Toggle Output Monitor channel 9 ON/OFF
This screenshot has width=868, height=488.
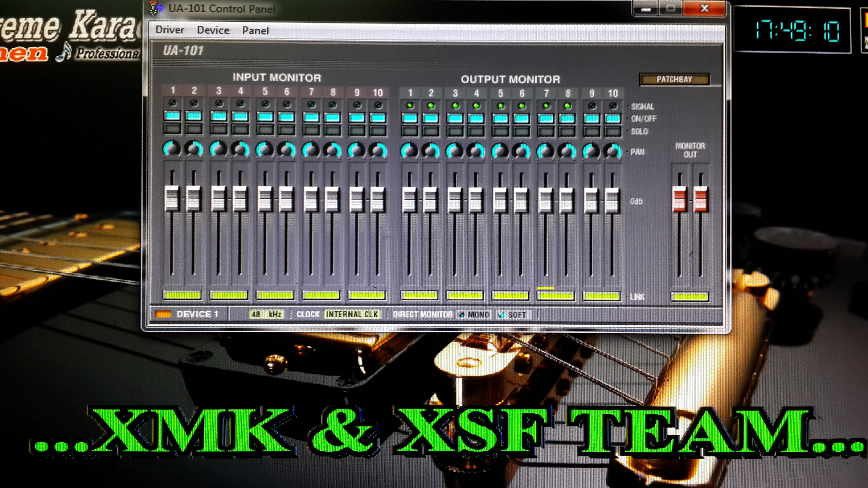click(592, 119)
